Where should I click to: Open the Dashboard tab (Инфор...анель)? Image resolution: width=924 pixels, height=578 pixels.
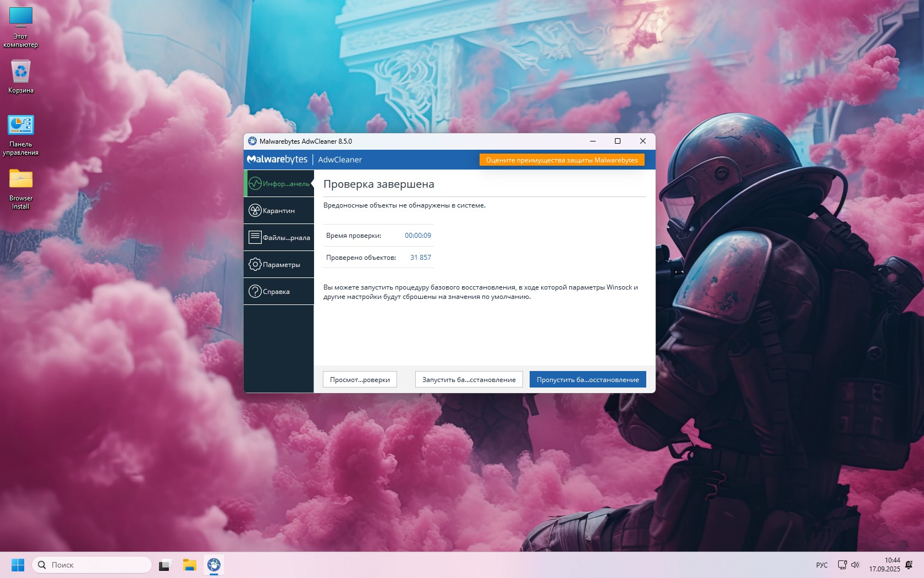point(279,183)
